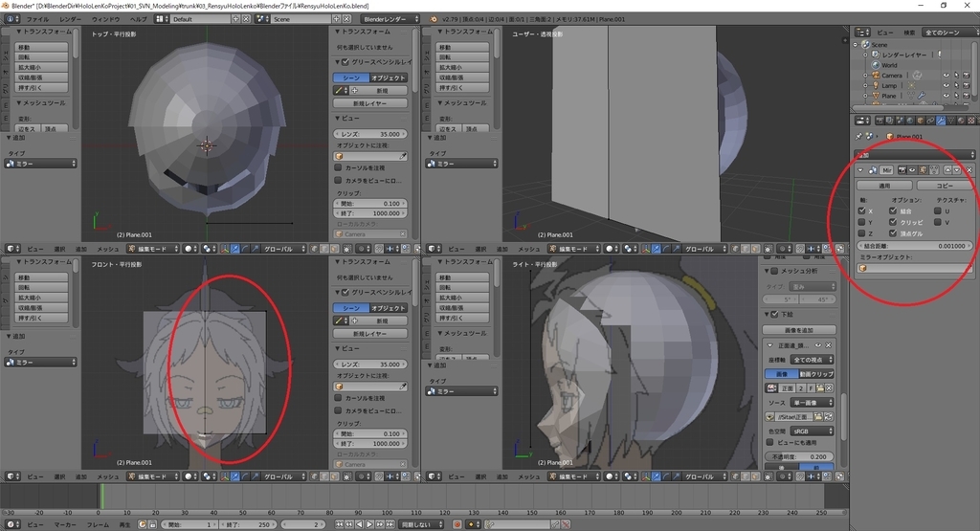This screenshot has height=531, width=980.
Task: Open eyedropper for focus object in top view
Action: point(403,156)
